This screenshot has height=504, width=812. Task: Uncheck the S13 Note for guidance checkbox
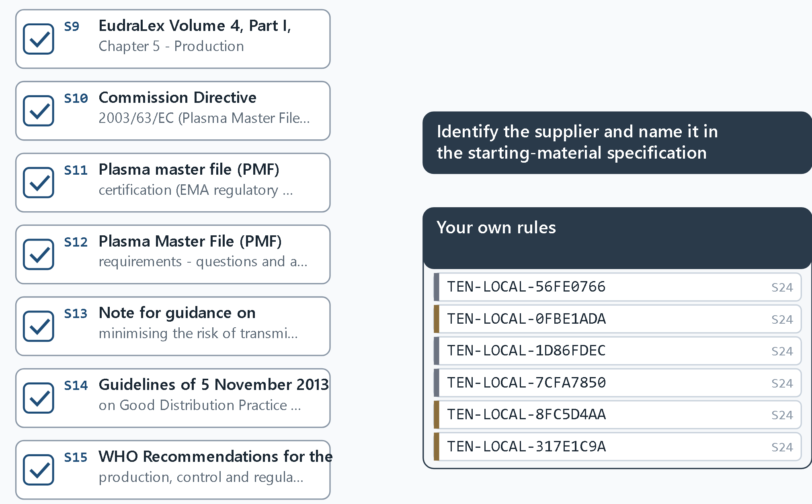coord(39,326)
